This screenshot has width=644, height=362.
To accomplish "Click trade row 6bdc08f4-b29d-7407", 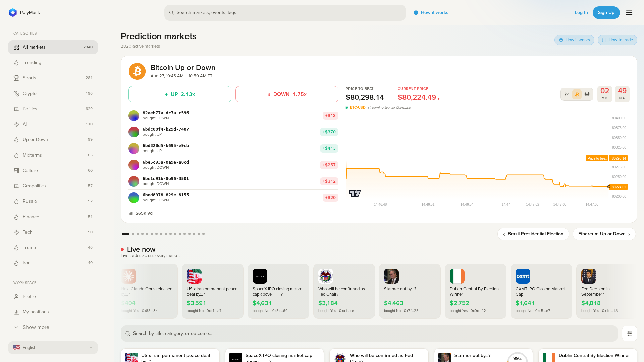I will (x=233, y=132).
